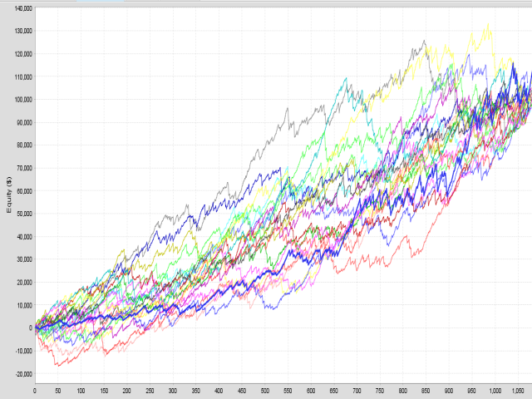The height and width of the screenshot is (399, 532).
Task: Click the "700" x-axis tick label
Action: click(357, 391)
